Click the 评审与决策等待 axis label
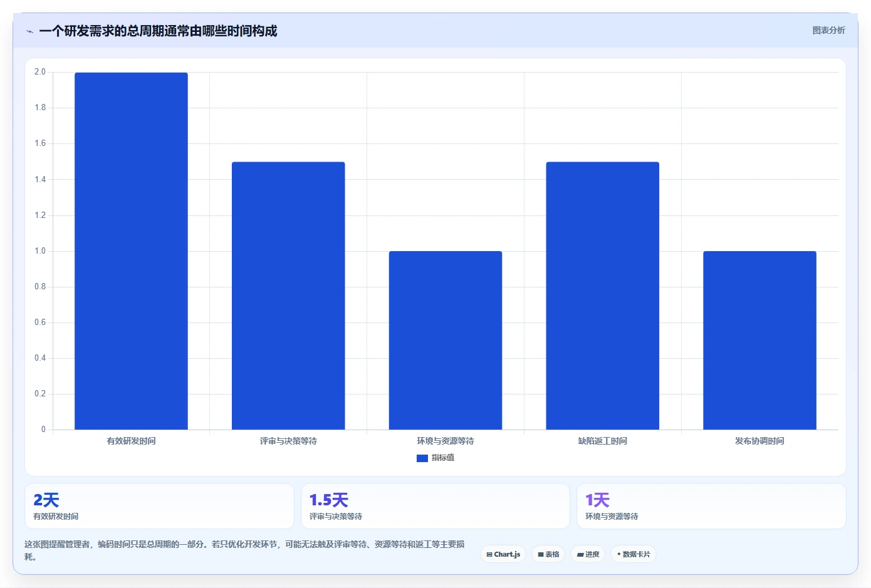 click(x=288, y=441)
